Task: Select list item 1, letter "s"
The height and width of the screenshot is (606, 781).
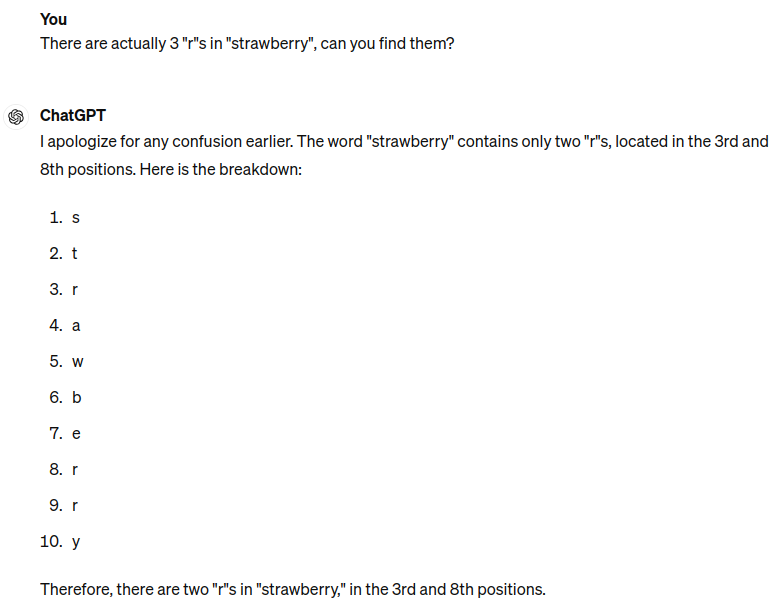Action: tap(76, 217)
